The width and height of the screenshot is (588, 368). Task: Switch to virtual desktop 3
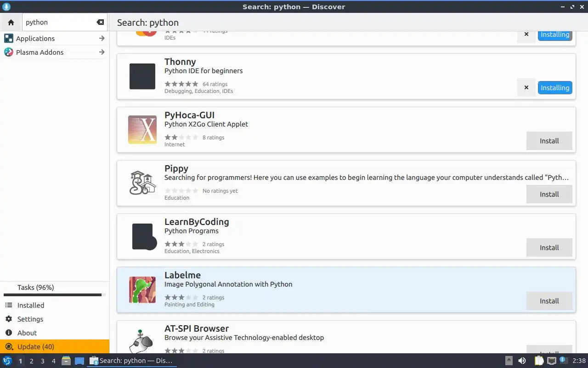click(x=43, y=361)
